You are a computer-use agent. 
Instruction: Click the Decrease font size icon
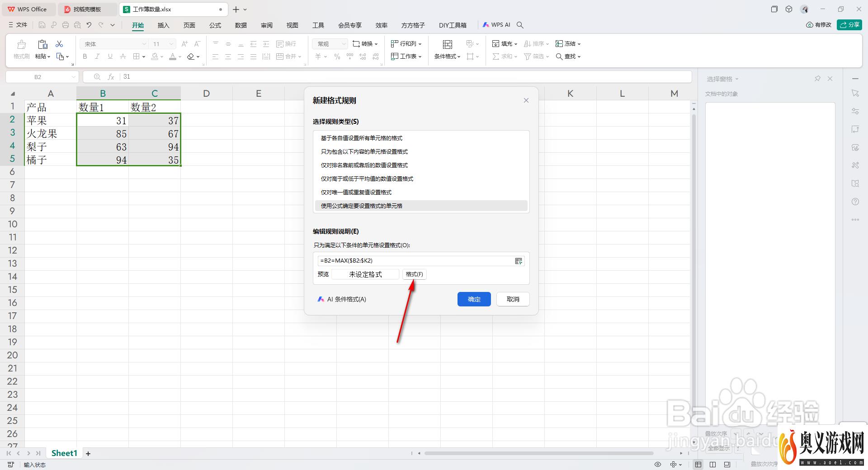(x=197, y=44)
